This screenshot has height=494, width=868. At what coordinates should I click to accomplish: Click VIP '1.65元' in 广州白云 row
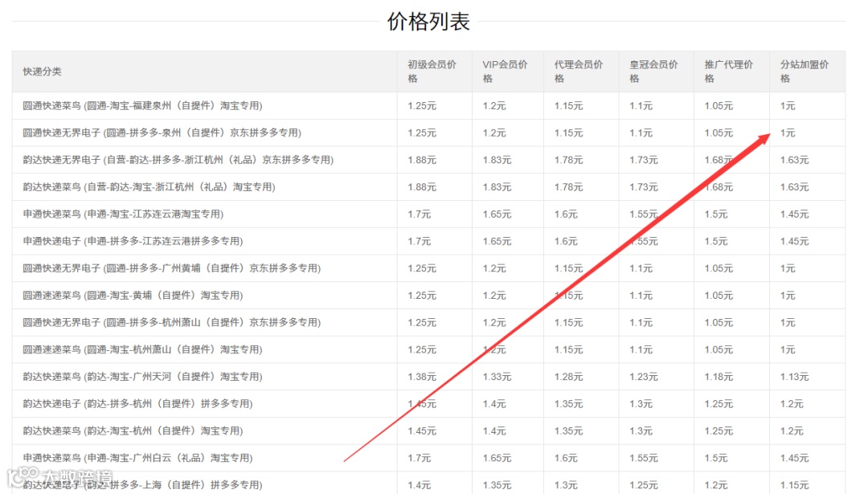point(497,458)
